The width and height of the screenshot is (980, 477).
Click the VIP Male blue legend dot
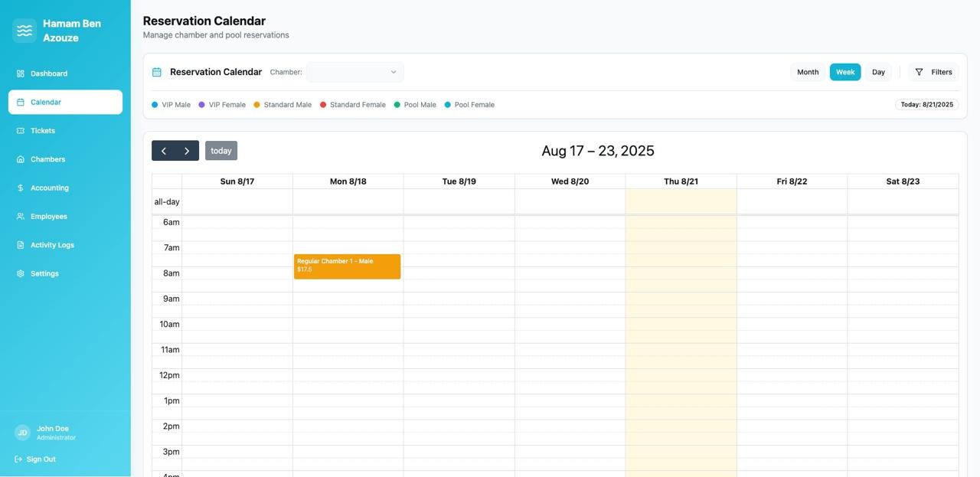coord(155,105)
